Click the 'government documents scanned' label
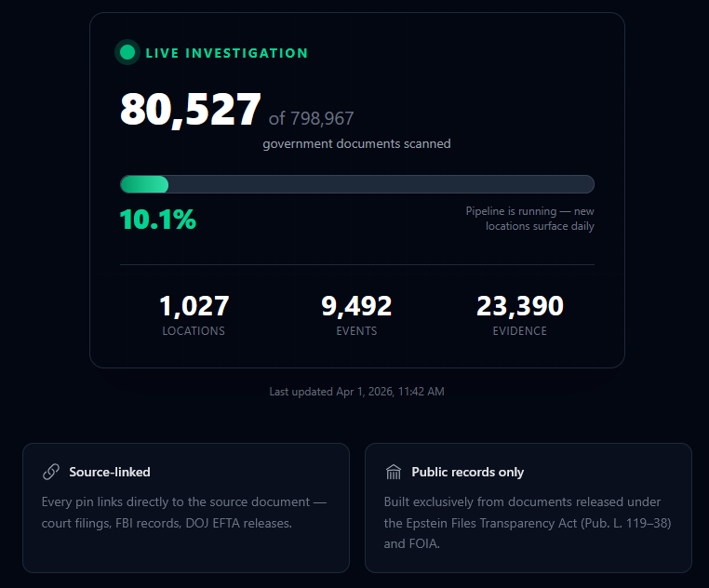The height and width of the screenshot is (588, 709). pos(356,144)
